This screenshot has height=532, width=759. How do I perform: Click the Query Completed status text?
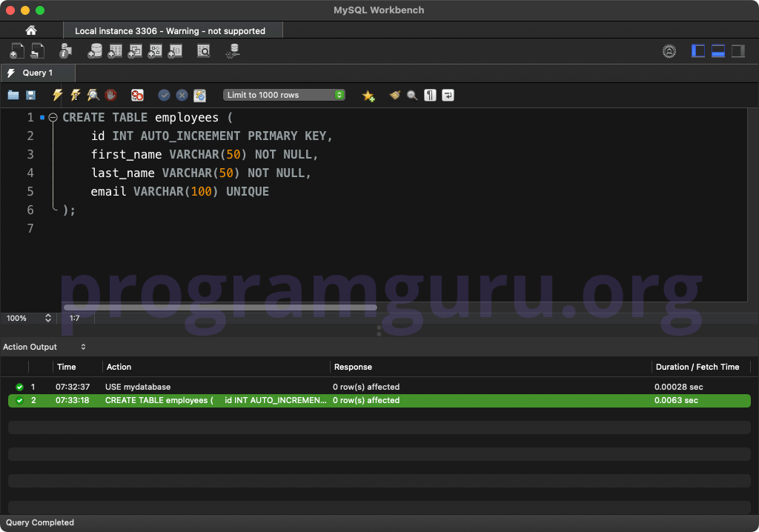click(40, 522)
